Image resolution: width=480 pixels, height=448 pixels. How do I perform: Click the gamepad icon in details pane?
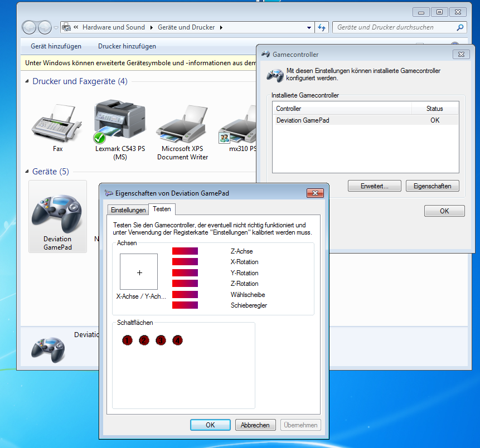point(48,349)
